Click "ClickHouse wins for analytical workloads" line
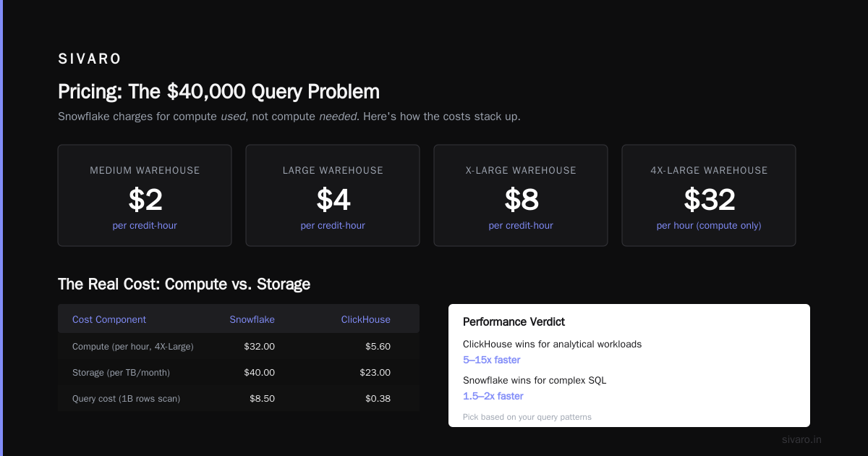 [553, 345]
